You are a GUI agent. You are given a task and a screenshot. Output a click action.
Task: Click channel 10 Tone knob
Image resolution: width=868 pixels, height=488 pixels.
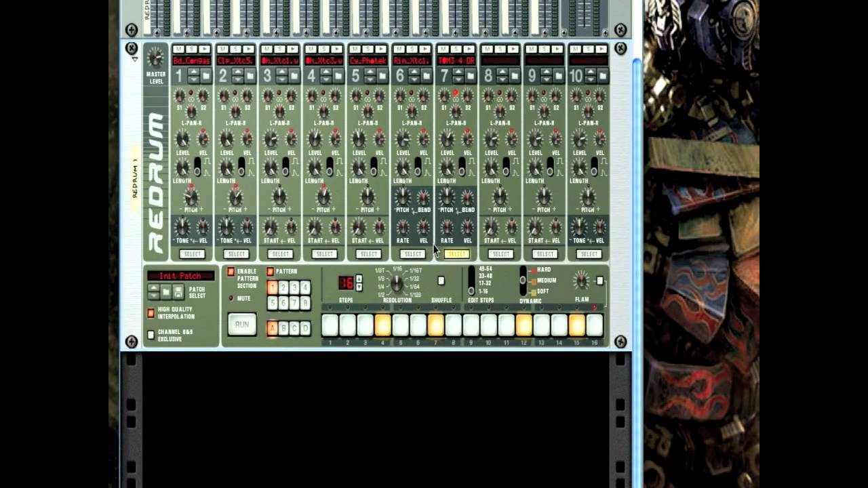pyautogui.click(x=579, y=227)
